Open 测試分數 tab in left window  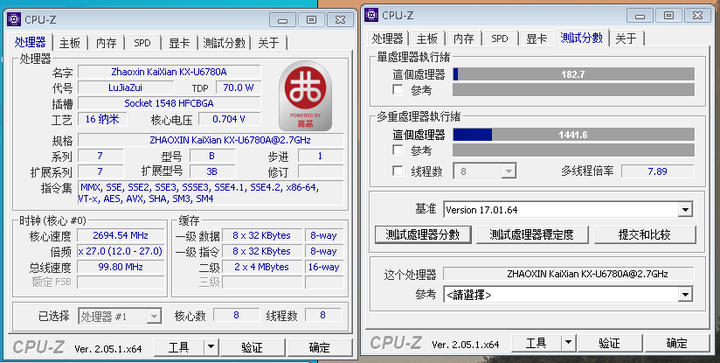click(x=224, y=43)
